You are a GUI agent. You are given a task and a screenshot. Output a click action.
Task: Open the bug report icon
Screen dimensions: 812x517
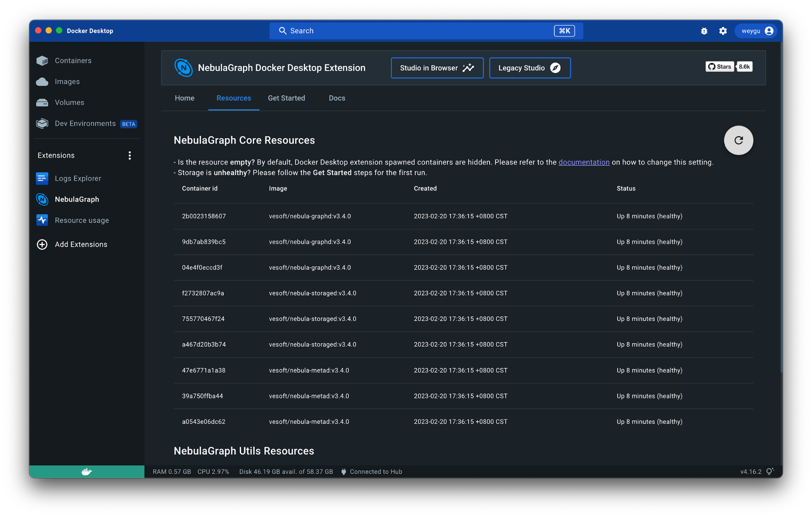tap(704, 30)
